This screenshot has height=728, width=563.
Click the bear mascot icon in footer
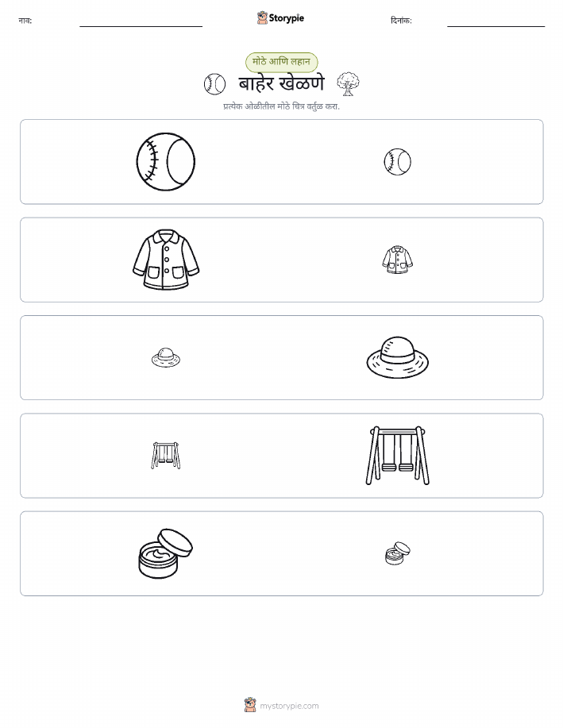250,705
